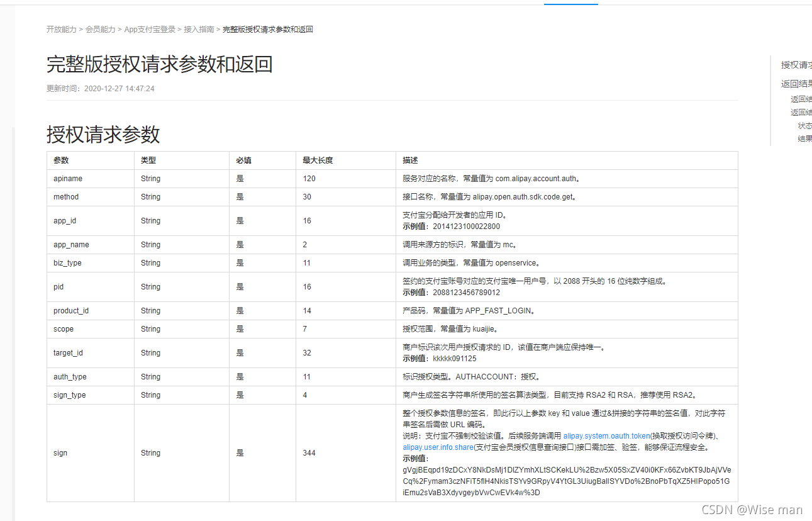
Task: Select the app_name parameter cell
Action: tap(91, 245)
